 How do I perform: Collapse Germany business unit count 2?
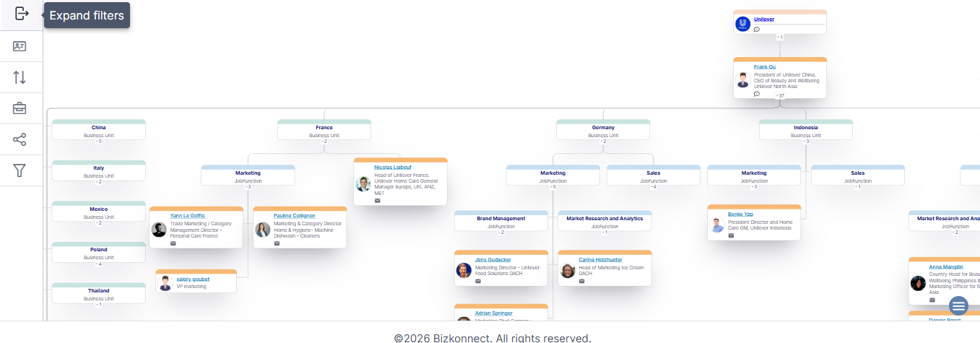point(603,141)
